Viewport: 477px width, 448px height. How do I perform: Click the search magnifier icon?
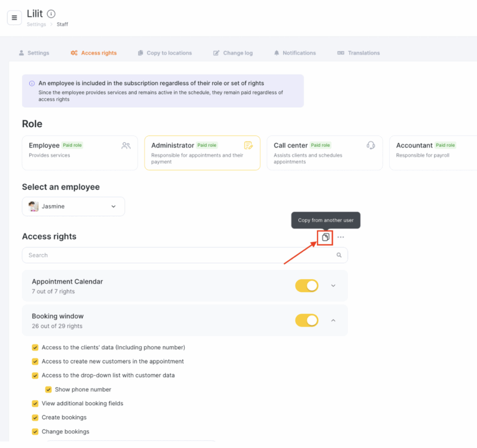click(339, 255)
